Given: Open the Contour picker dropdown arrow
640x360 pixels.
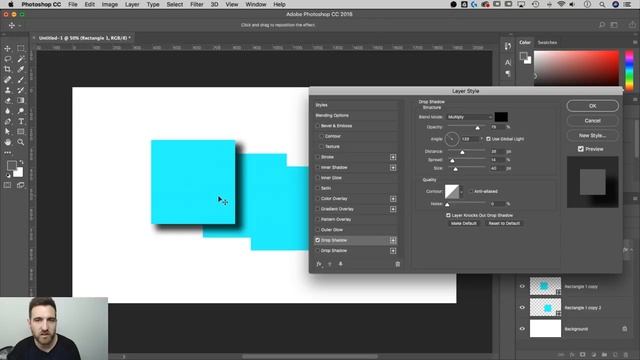Looking at the screenshot, I should [462, 191].
